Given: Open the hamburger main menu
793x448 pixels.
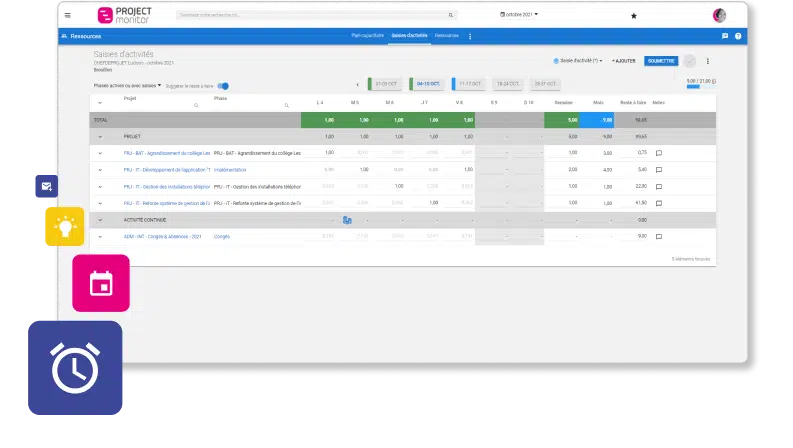Looking at the screenshot, I should coord(67,15).
